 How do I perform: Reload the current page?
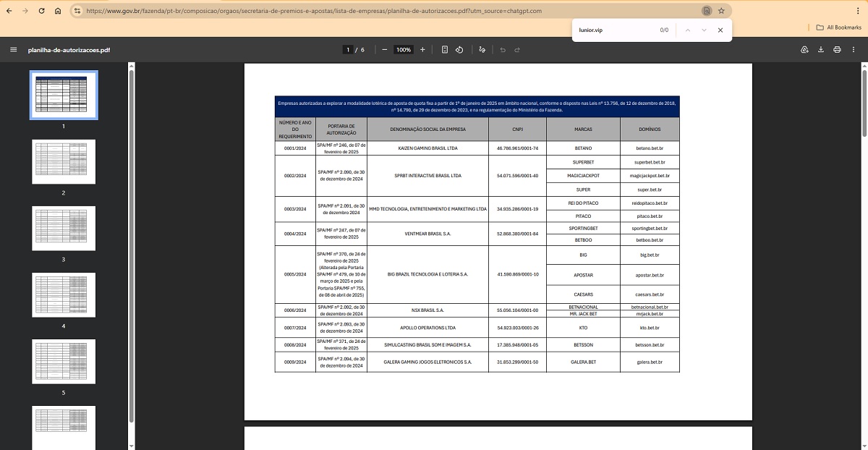(41, 11)
